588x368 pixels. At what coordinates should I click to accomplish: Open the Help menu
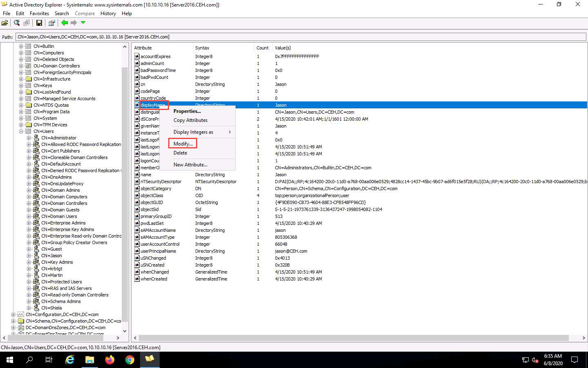(127, 13)
